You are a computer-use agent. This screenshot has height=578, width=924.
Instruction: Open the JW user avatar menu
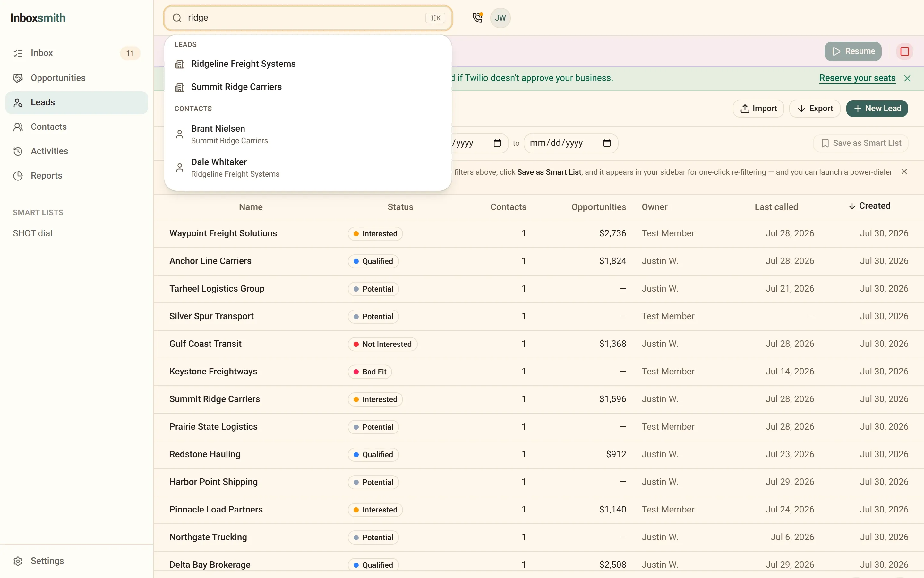click(x=500, y=18)
